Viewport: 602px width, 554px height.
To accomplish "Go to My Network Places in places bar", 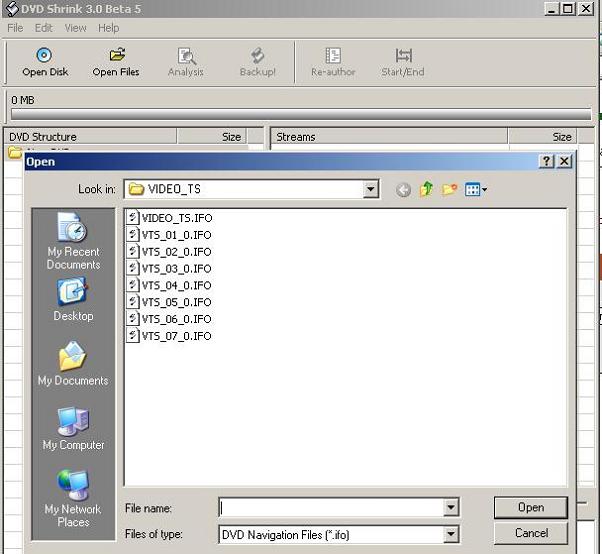I will point(73,499).
